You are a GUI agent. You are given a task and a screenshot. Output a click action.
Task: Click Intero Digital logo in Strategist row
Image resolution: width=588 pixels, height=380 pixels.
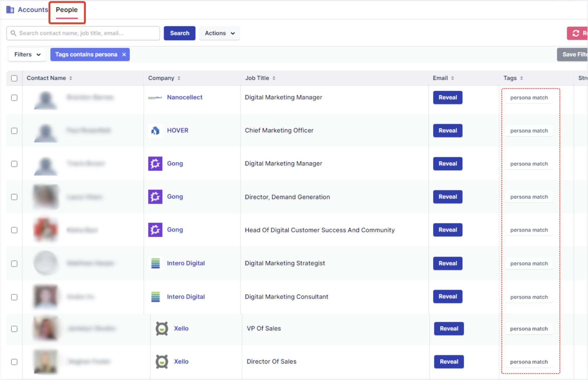(155, 263)
